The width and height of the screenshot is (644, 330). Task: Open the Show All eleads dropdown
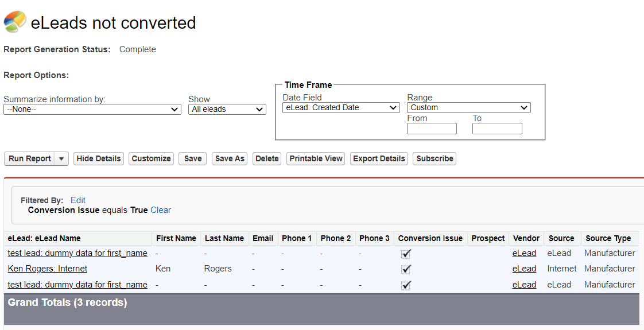point(227,110)
